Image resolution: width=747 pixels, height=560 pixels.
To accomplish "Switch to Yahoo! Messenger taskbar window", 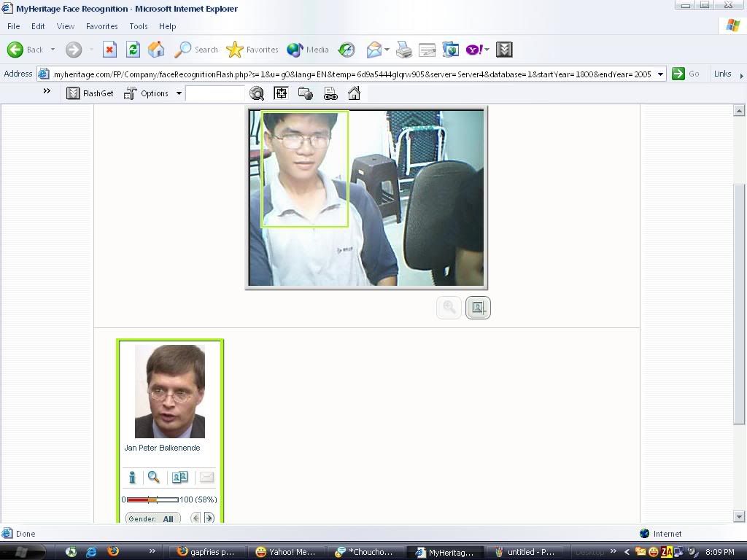I will pyautogui.click(x=287, y=552).
